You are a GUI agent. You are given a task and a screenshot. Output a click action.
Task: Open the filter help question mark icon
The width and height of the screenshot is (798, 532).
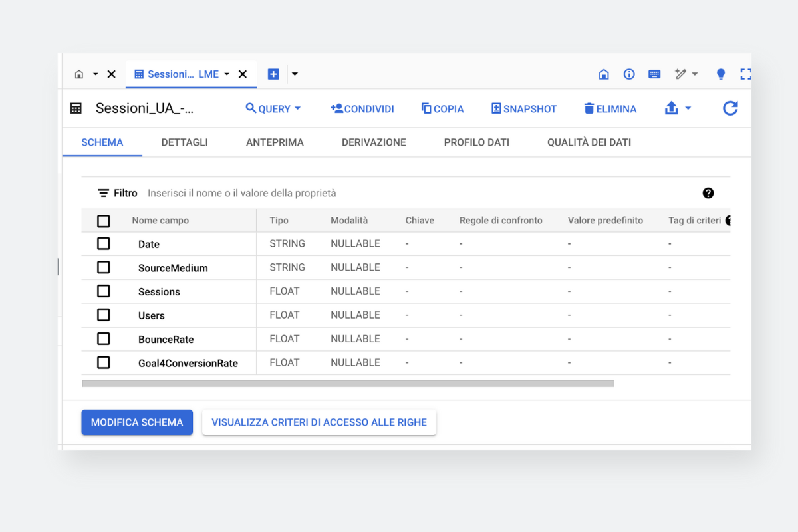(x=708, y=193)
